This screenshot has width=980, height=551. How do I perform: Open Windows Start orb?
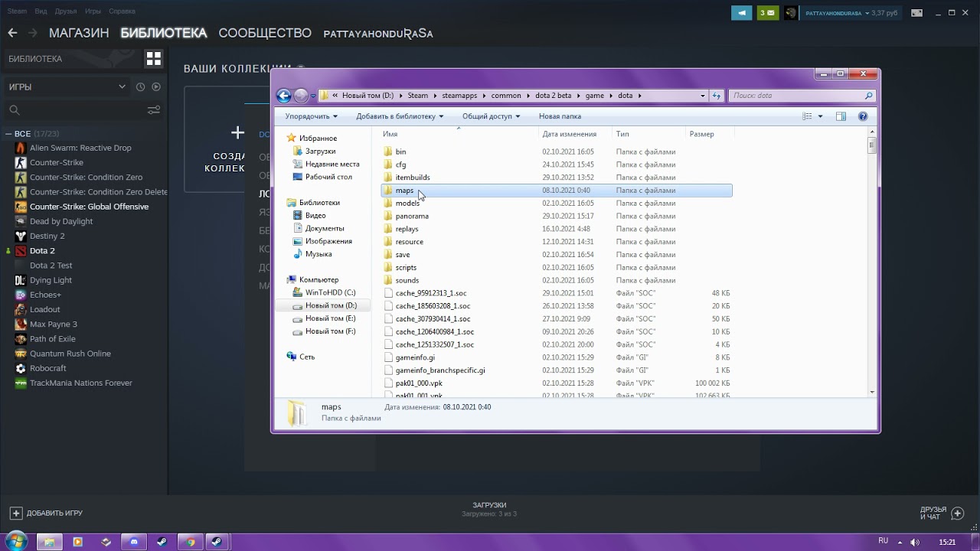[x=16, y=541]
